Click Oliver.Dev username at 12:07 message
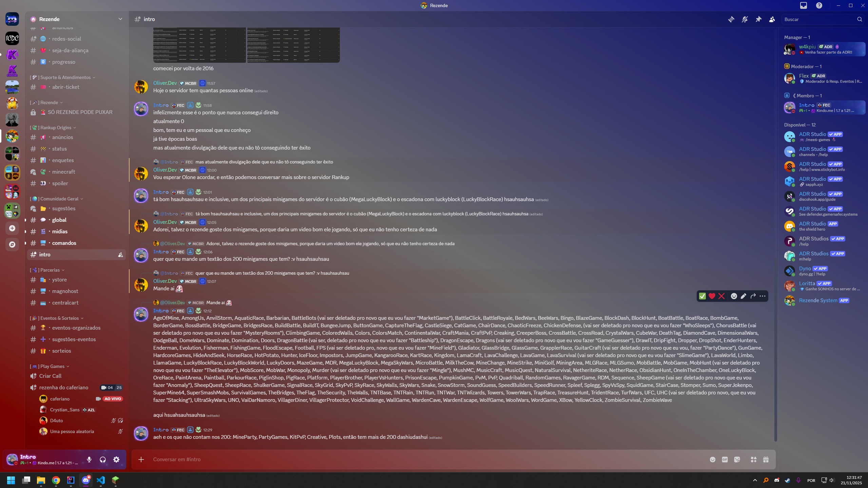 click(x=165, y=281)
